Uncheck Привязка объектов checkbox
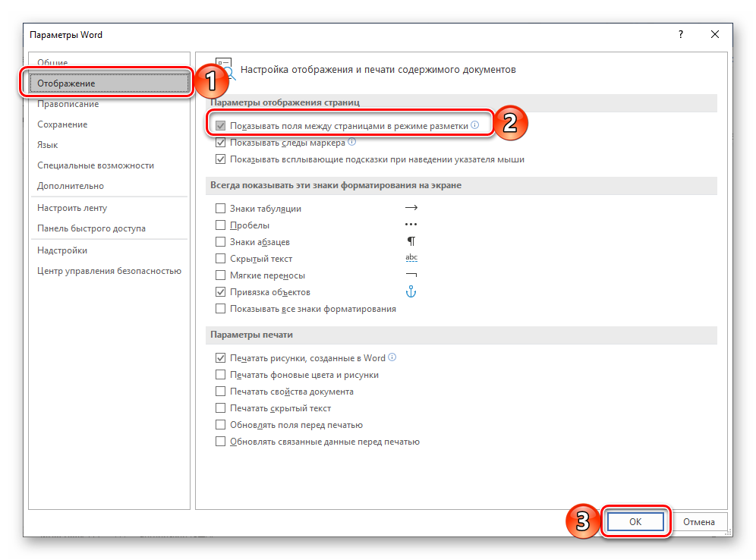 [x=220, y=292]
